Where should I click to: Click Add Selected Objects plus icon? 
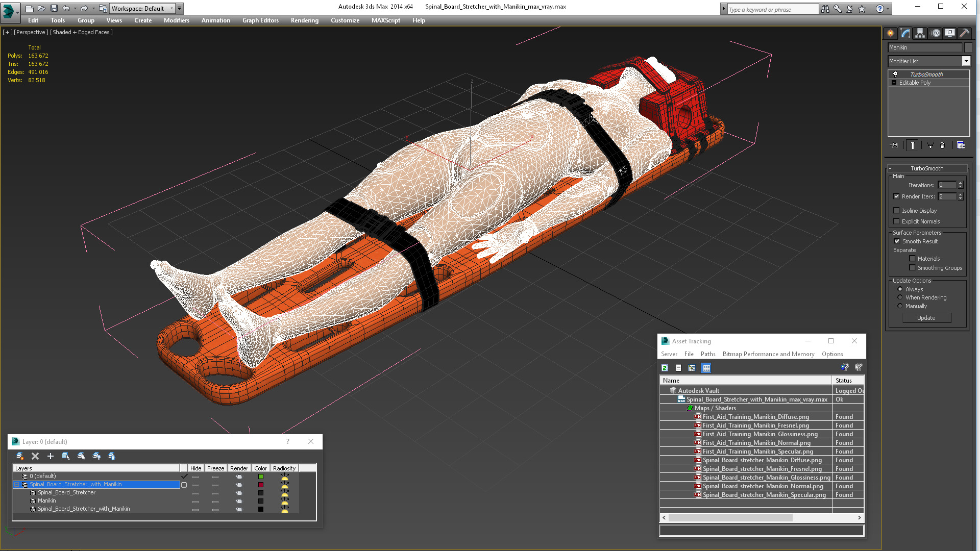click(51, 456)
